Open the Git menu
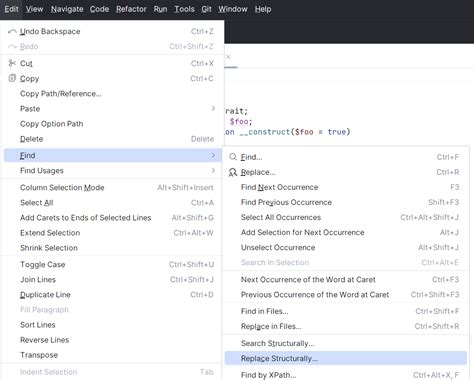The height and width of the screenshot is (380, 474). tap(206, 9)
